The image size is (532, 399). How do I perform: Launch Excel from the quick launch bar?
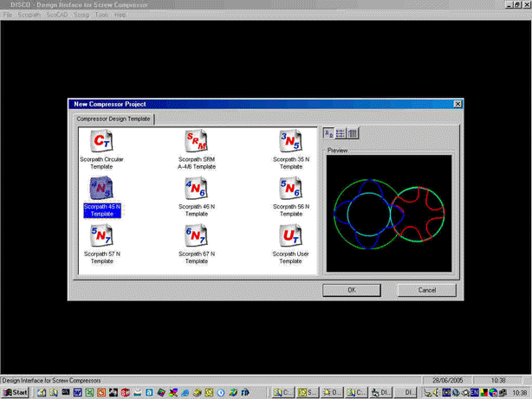89,393
